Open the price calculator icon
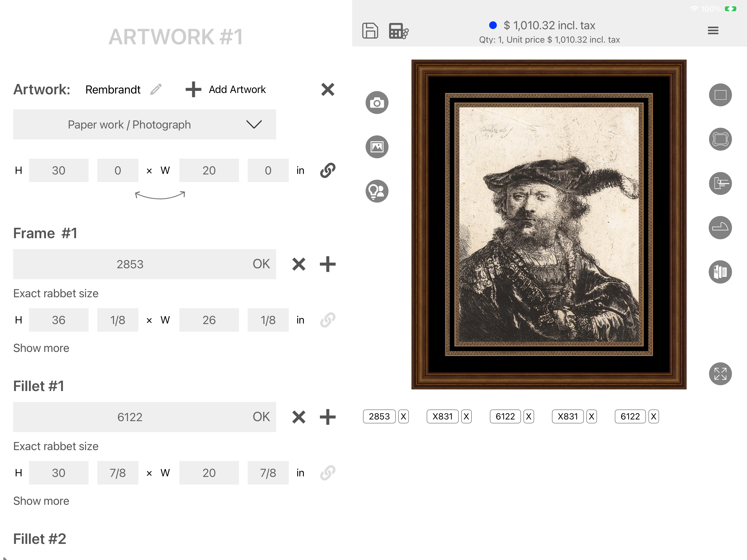Screen dimensions: 747x560 (398, 31)
